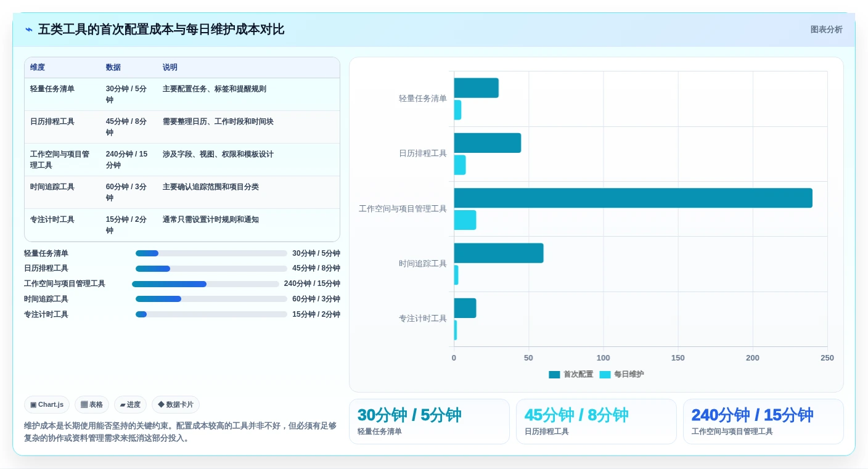Click the 日历排程工具 table row name
868x469 pixels.
(52, 121)
